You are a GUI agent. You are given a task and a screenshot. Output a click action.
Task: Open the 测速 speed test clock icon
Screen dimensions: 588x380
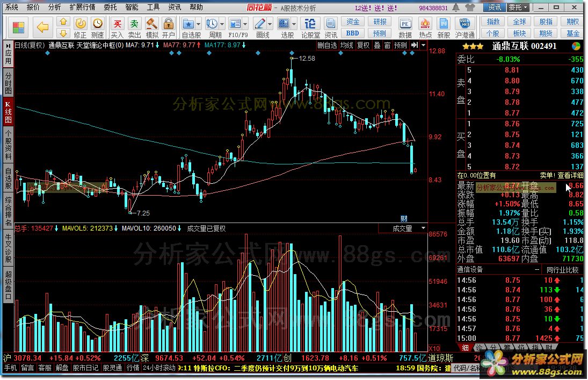coord(98,24)
